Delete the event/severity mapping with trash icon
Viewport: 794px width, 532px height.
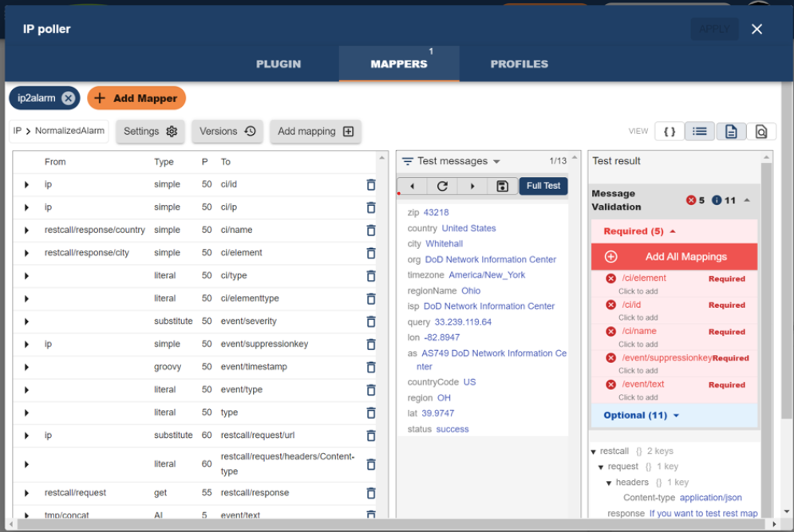tap(370, 321)
